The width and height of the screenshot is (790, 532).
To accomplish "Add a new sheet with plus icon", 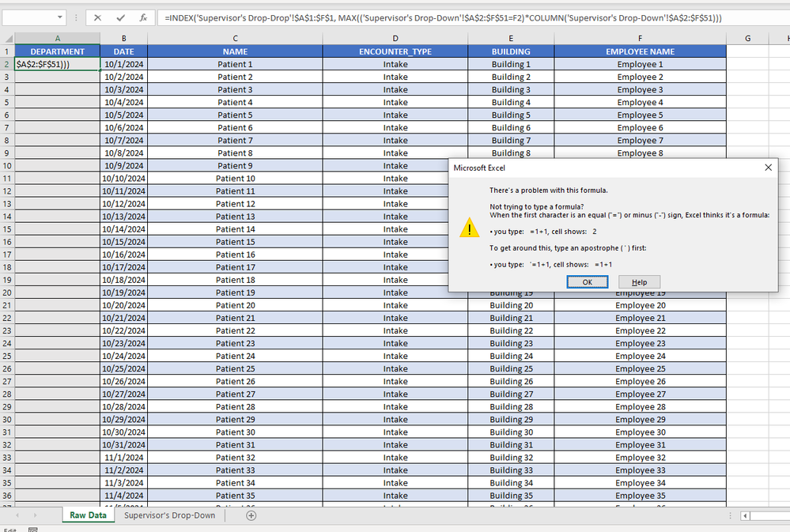I will [x=251, y=515].
